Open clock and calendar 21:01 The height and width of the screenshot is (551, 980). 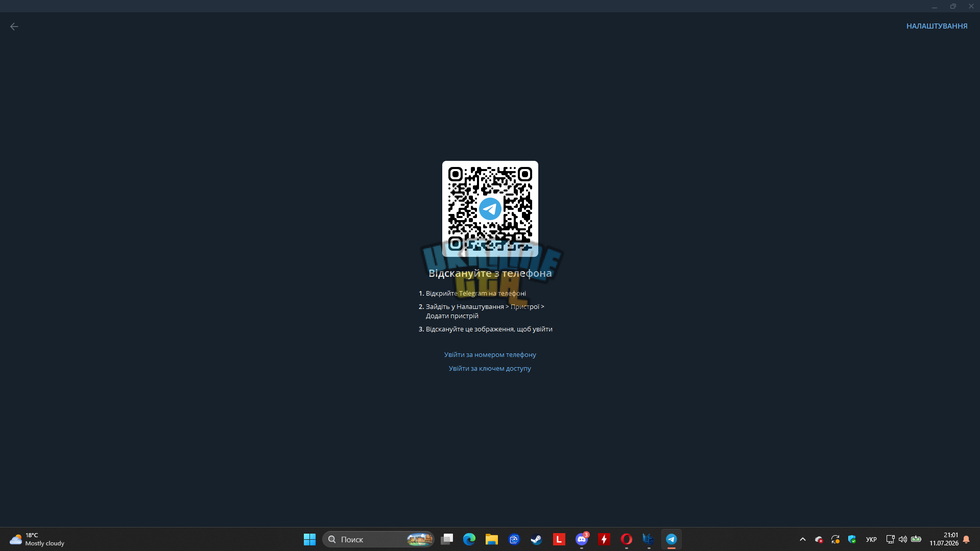tap(944, 539)
